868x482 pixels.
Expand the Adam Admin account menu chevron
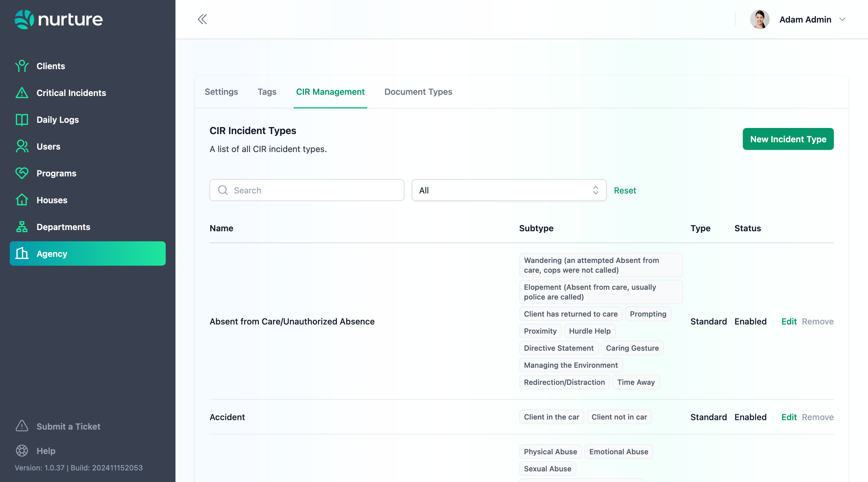tap(842, 19)
